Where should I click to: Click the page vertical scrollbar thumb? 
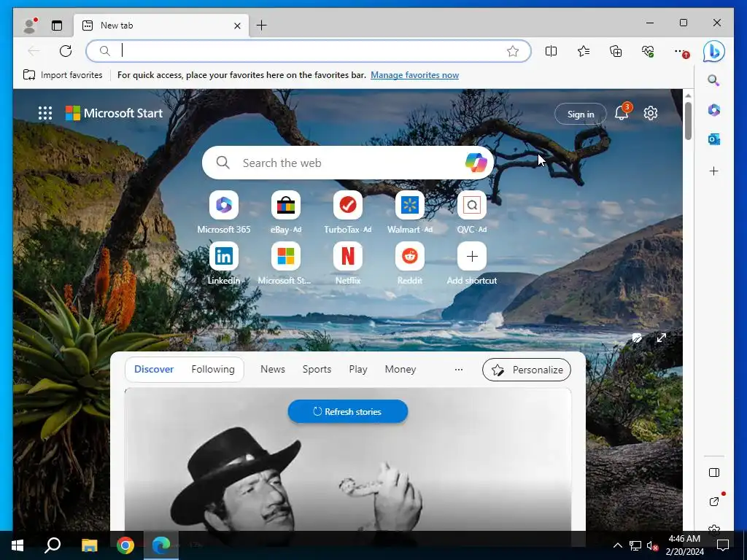(x=688, y=121)
